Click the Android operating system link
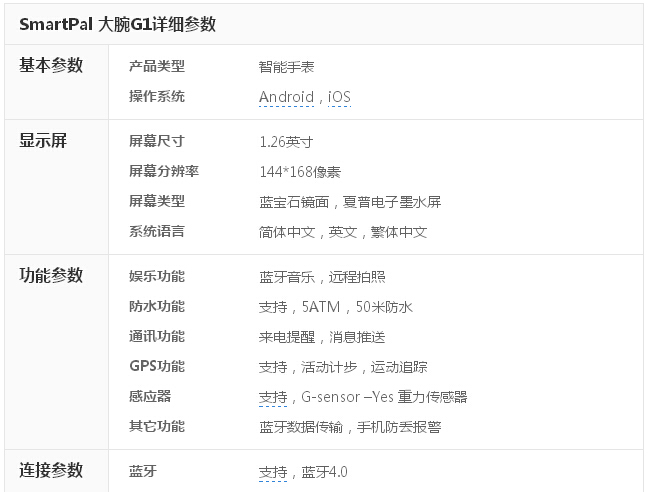The image size is (648, 492). (286, 97)
